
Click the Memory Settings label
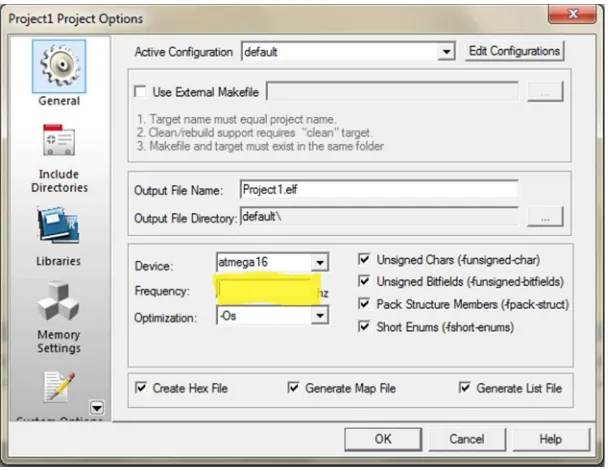click(x=59, y=341)
